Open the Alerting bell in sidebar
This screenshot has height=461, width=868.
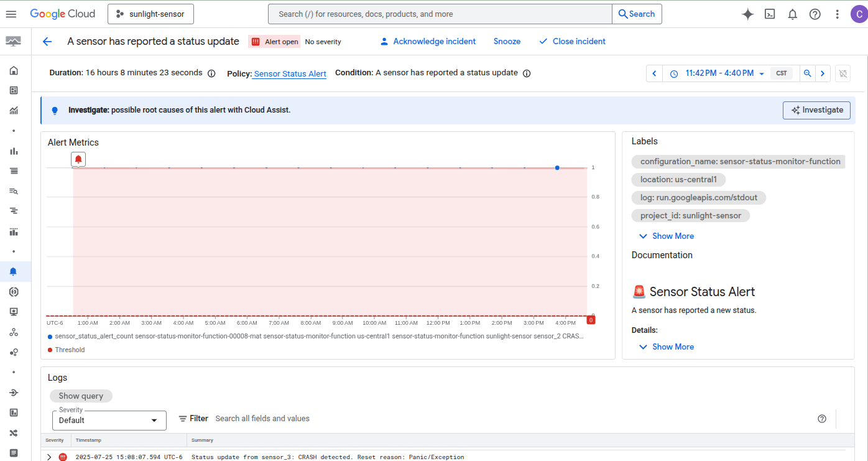coord(14,271)
